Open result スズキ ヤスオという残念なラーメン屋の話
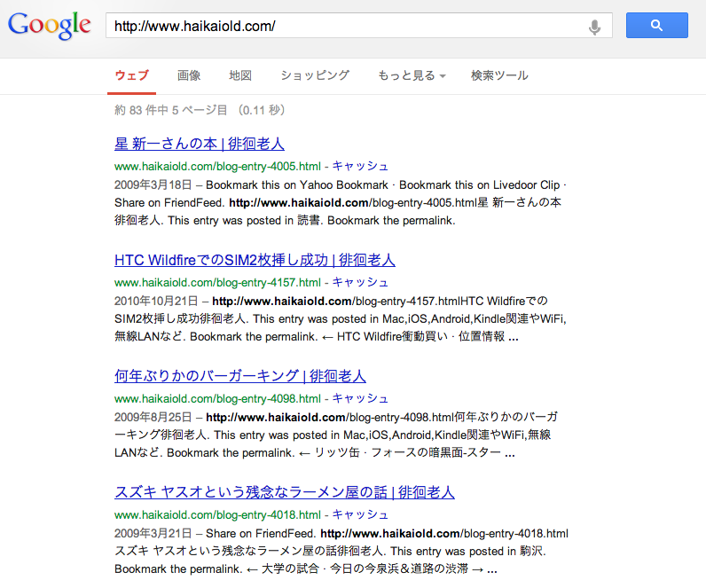Image resolution: width=706 pixels, height=588 pixels. point(285,492)
